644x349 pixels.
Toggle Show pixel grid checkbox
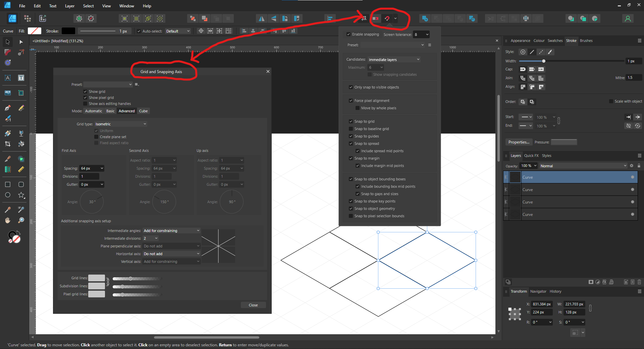[85, 98]
